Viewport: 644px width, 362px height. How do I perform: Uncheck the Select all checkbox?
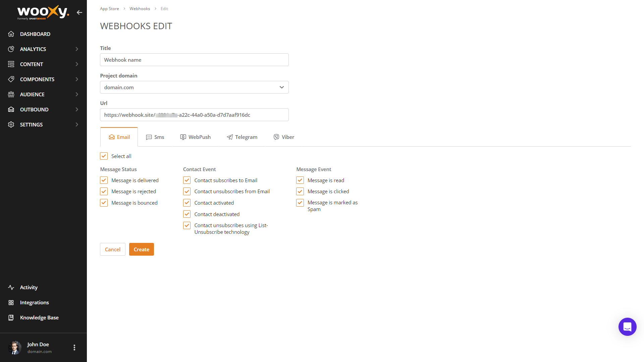104,156
